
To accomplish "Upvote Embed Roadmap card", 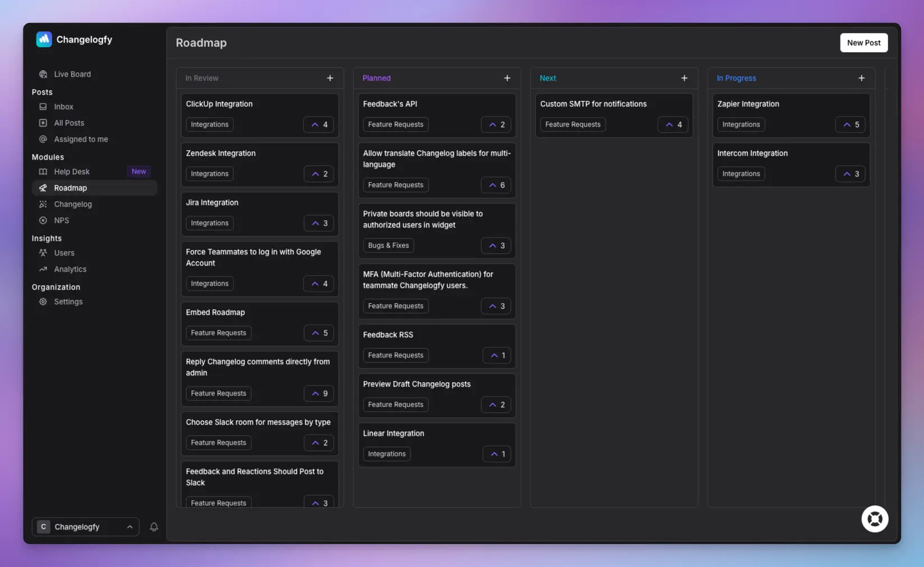I will tap(319, 333).
